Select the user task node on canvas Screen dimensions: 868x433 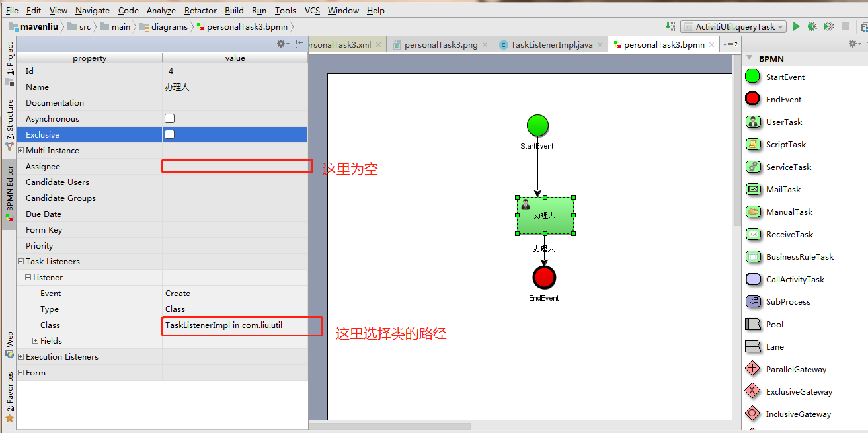click(545, 216)
